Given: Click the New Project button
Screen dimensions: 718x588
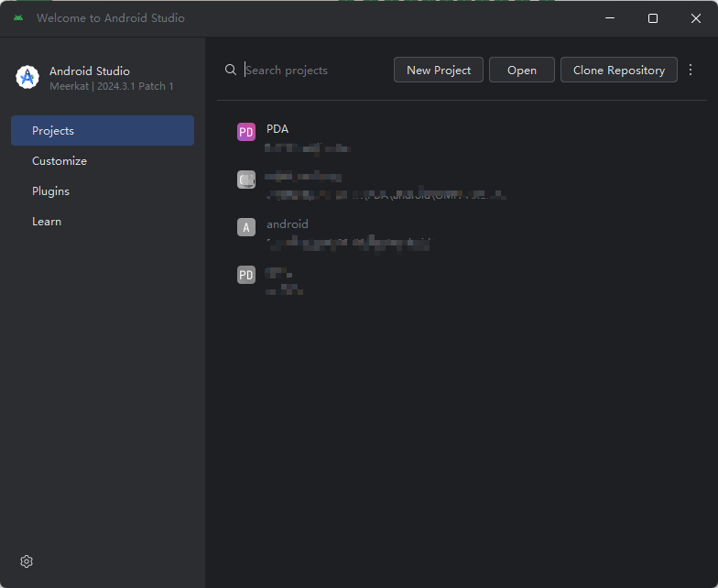Looking at the screenshot, I should click(439, 70).
